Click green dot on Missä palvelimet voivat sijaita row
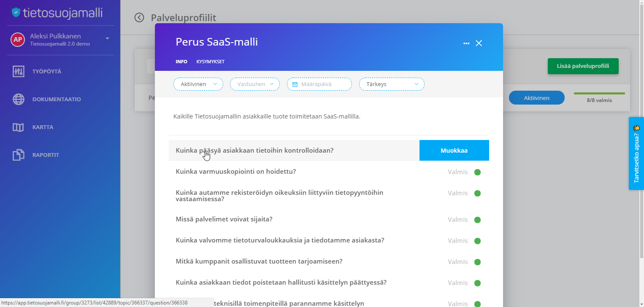This screenshot has height=307, width=644. 478,220
